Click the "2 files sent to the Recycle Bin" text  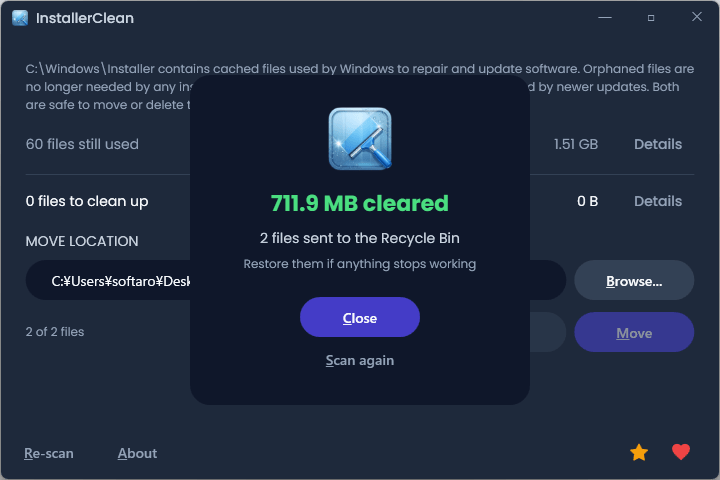(x=360, y=238)
